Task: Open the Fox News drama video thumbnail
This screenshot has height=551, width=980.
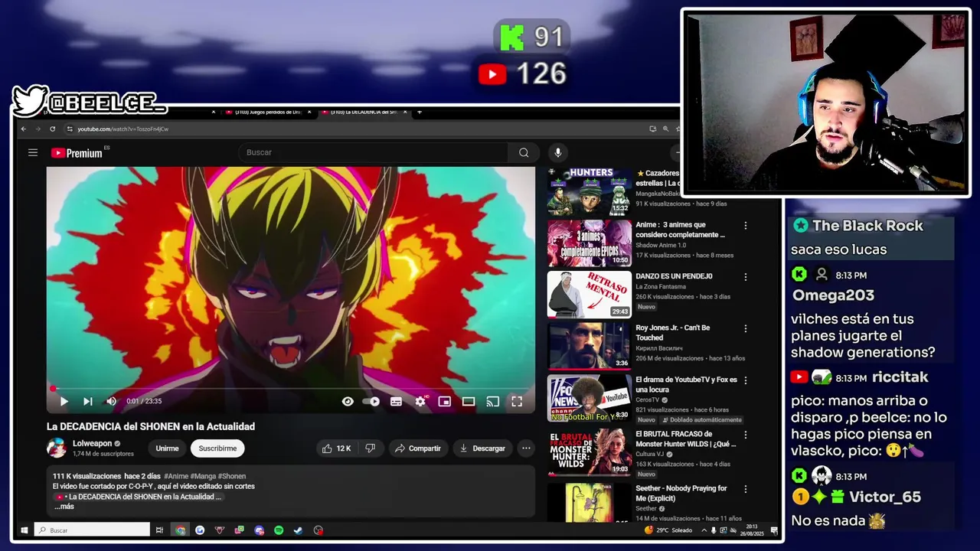Action: pos(589,398)
